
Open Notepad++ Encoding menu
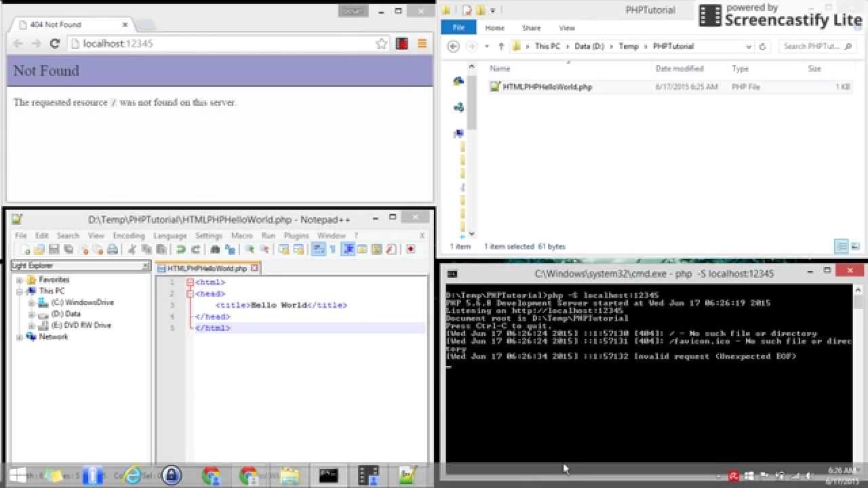point(129,235)
